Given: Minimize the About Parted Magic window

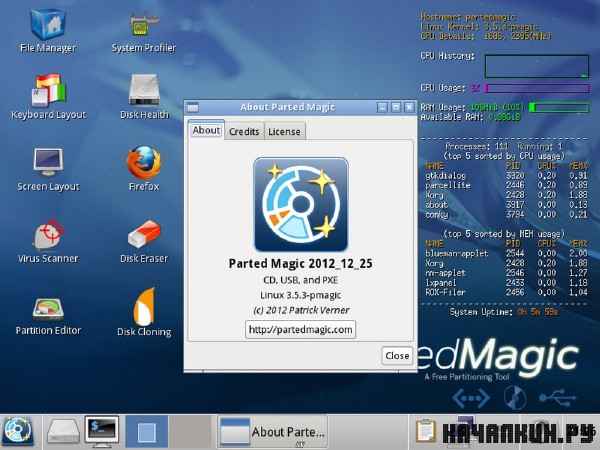Looking at the screenshot, I should [382, 107].
